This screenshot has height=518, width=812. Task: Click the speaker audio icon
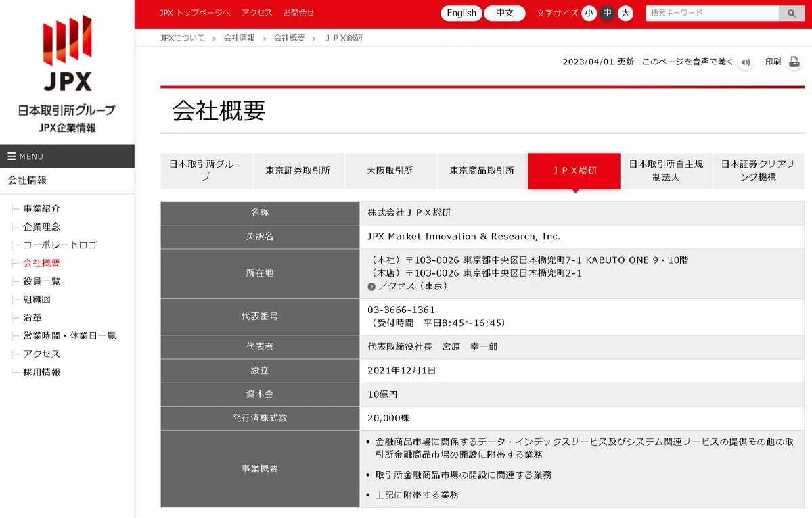(x=746, y=62)
